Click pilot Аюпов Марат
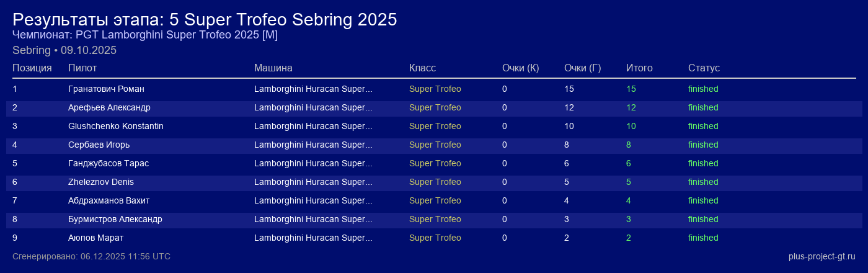The image size is (868, 273). click(x=96, y=238)
